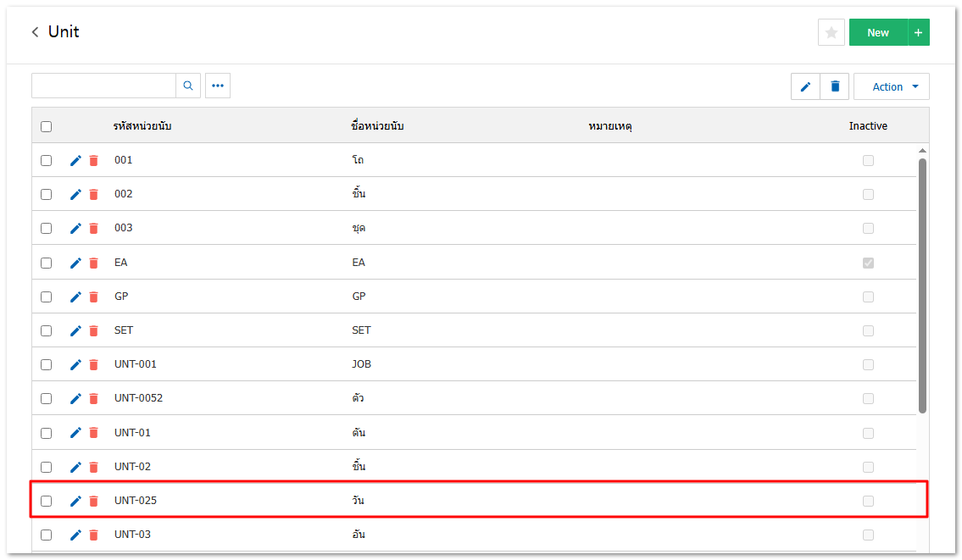Check the UNT-025 row checkbox
Screen dimensions: 962x560
tap(47, 501)
